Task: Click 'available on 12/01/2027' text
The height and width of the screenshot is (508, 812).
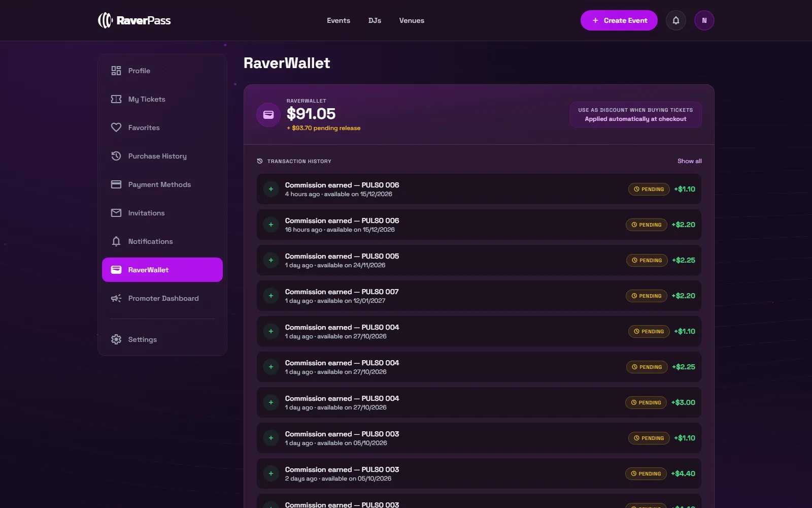Action: coord(351,301)
